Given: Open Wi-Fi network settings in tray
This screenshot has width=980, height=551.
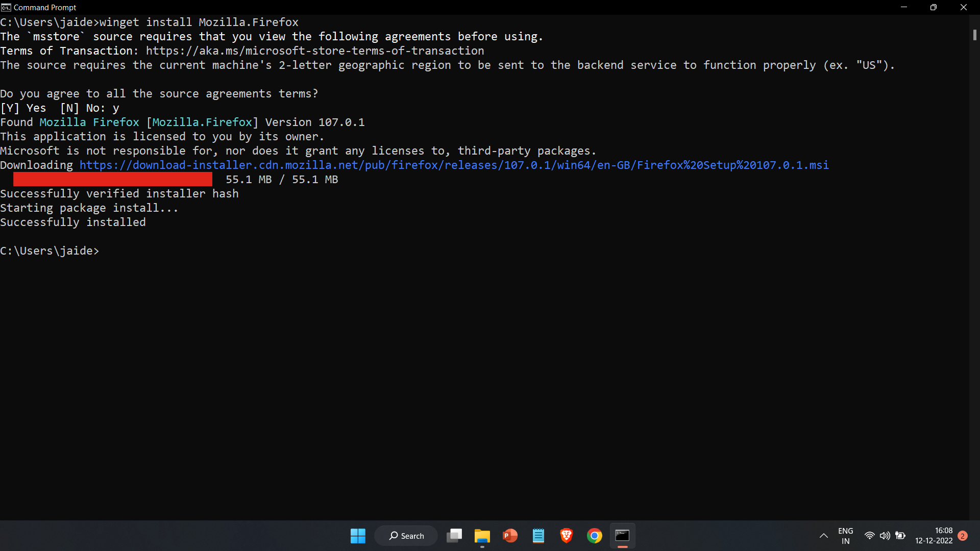Looking at the screenshot, I should tap(870, 536).
